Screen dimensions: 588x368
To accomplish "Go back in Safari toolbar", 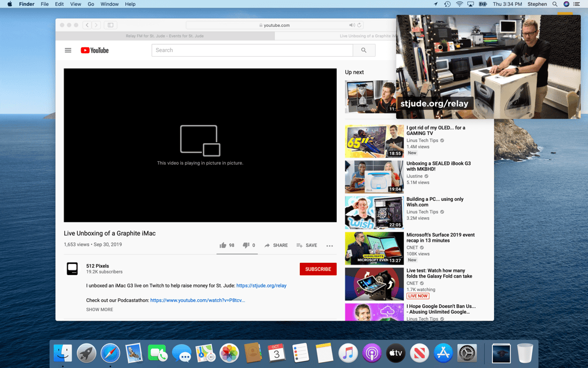I will point(87,25).
